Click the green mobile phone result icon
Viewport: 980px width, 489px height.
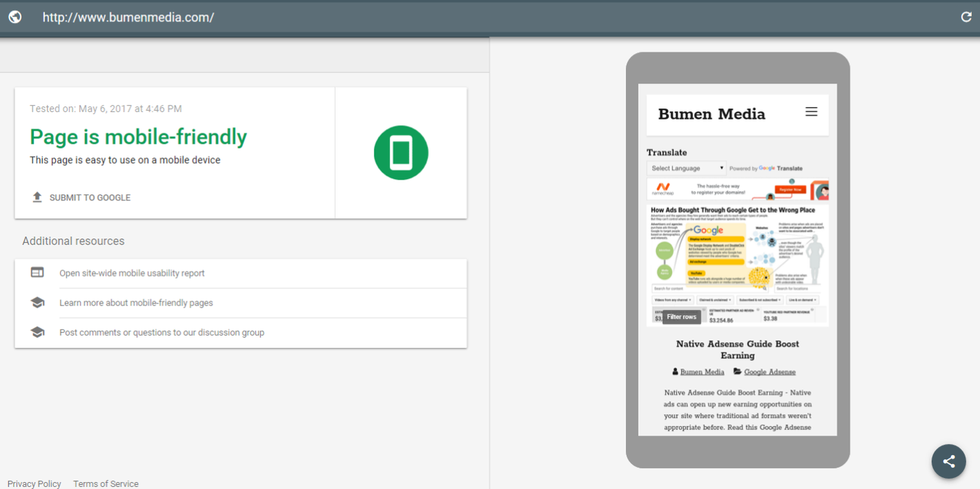pyautogui.click(x=401, y=153)
